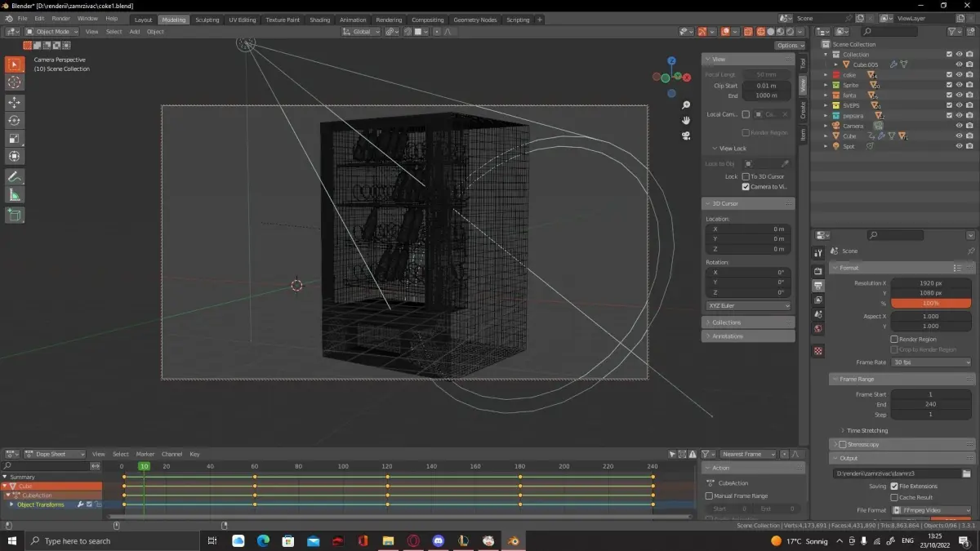This screenshot has width=980, height=551.
Task: Click the current frame 10 indicator
Action: 144,466
